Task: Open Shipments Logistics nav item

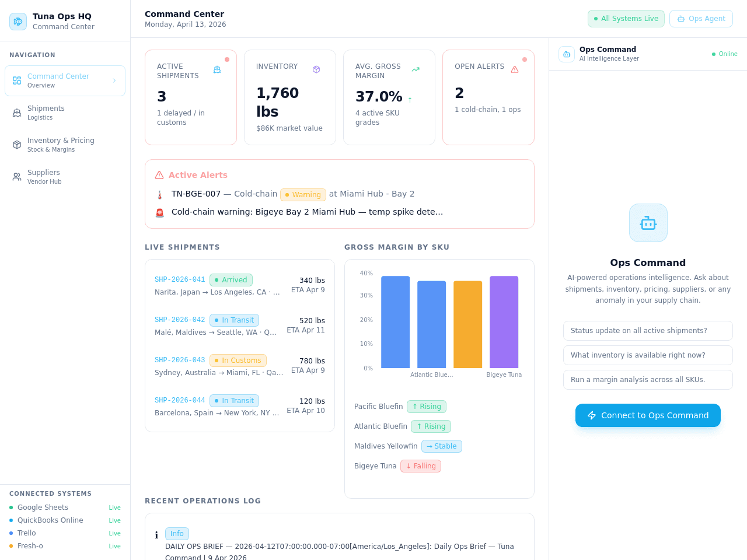Action: click(65, 113)
